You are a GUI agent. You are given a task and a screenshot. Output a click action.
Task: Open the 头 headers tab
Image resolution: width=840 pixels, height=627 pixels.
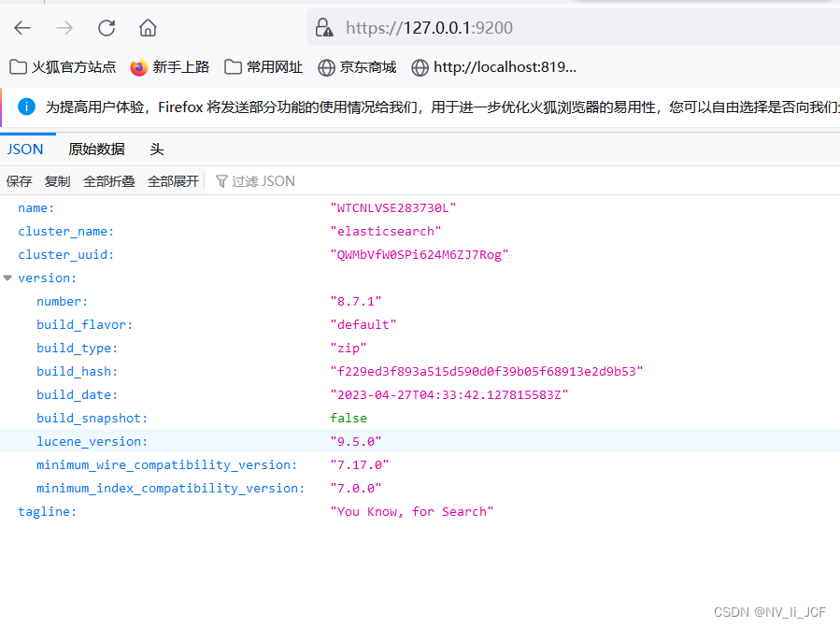click(x=155, y=149)
